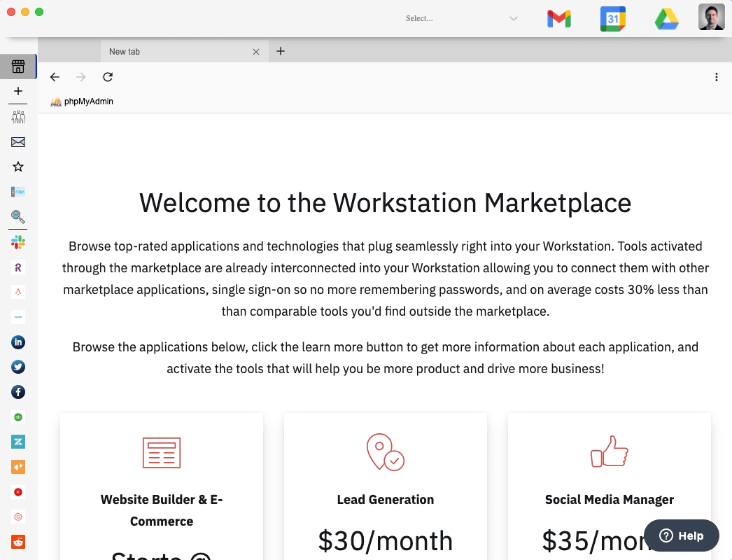
Task: Open Gmail from the top bar
Action: pyautogui.click(x=558, y=19)
